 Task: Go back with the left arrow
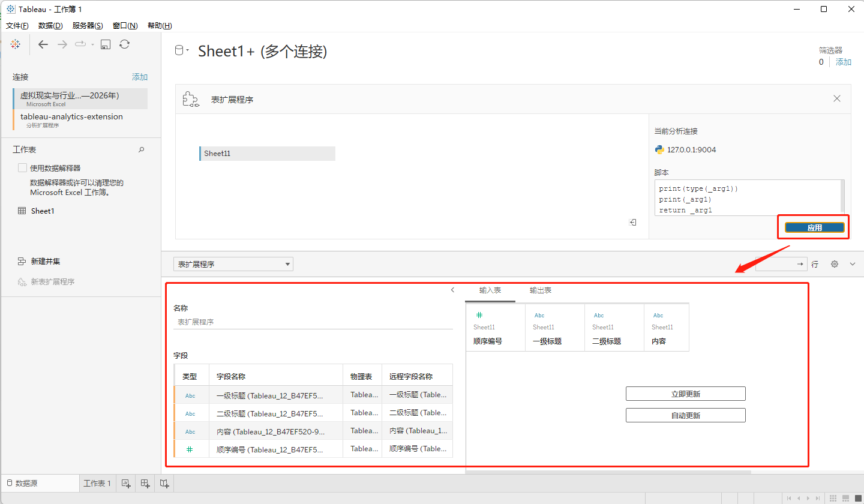click(43, 44)
